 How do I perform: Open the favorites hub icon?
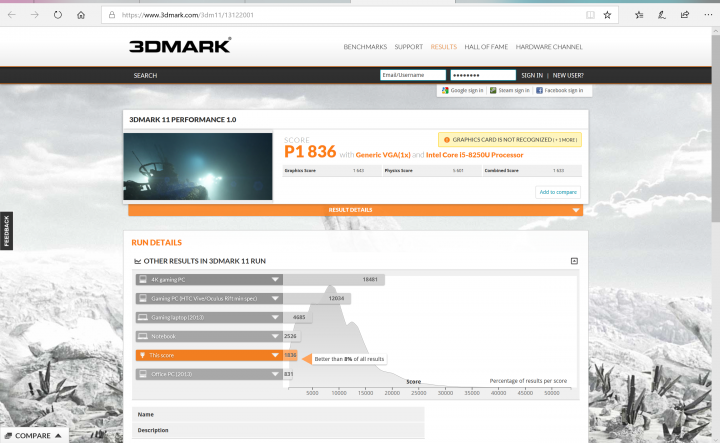(639, 15)
